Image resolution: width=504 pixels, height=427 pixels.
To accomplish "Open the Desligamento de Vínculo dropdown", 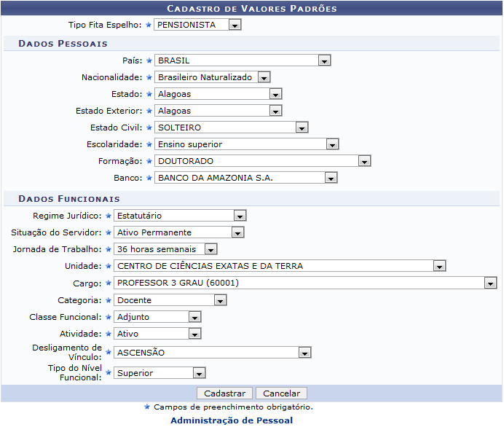I will pyautogui.click(x=213, y=353).
